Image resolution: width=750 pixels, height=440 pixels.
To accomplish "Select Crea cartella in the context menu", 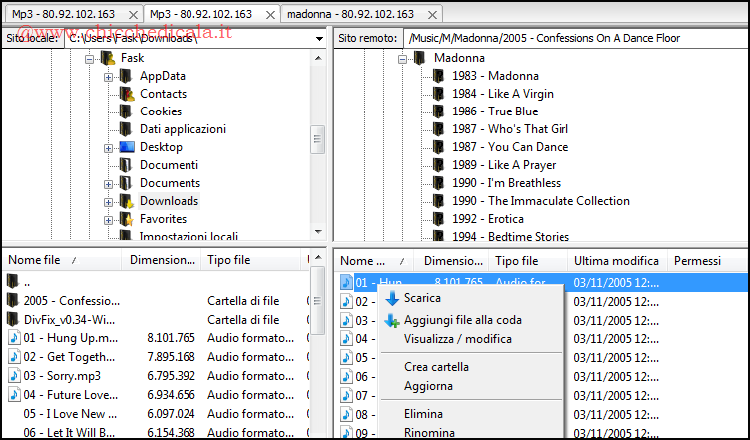I will coord(436,367).
